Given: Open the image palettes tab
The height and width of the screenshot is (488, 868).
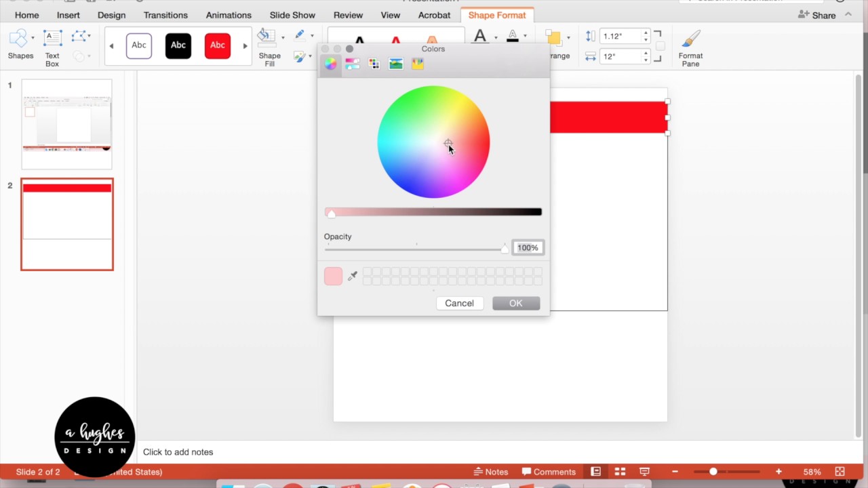Looking at the screenshot, I should 395,63.
